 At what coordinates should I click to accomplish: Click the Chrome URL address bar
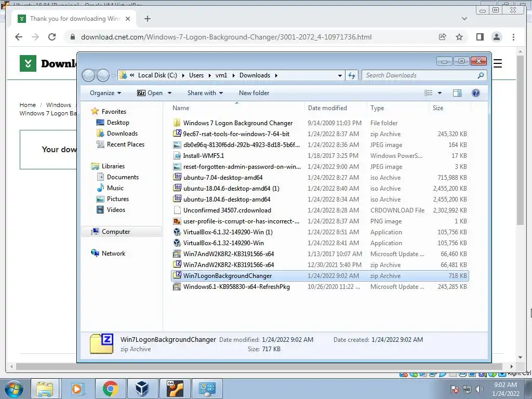tap(227, 37)
